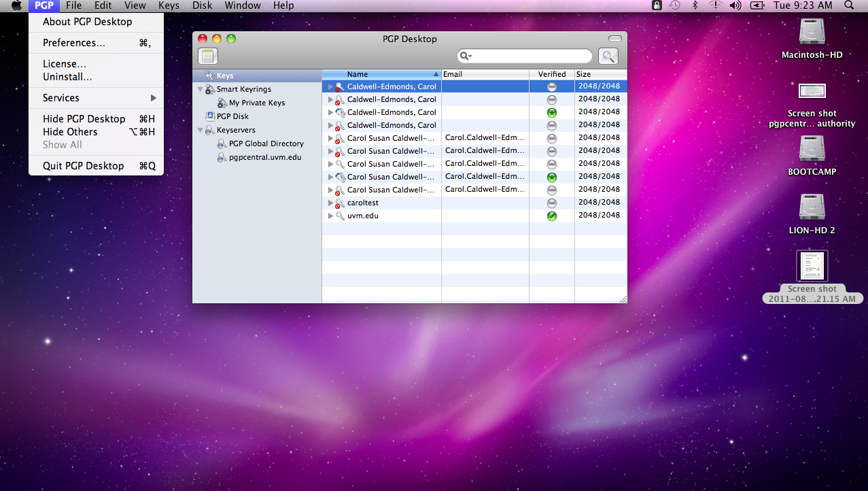Image resolution: width=868 pixels, height=491 pixels.
Task: Expand the uvm.edu key row
Action: pos(331,216)
